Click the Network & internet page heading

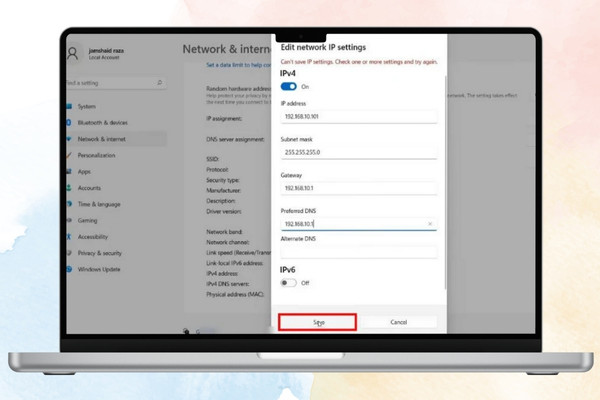(227, 49)
